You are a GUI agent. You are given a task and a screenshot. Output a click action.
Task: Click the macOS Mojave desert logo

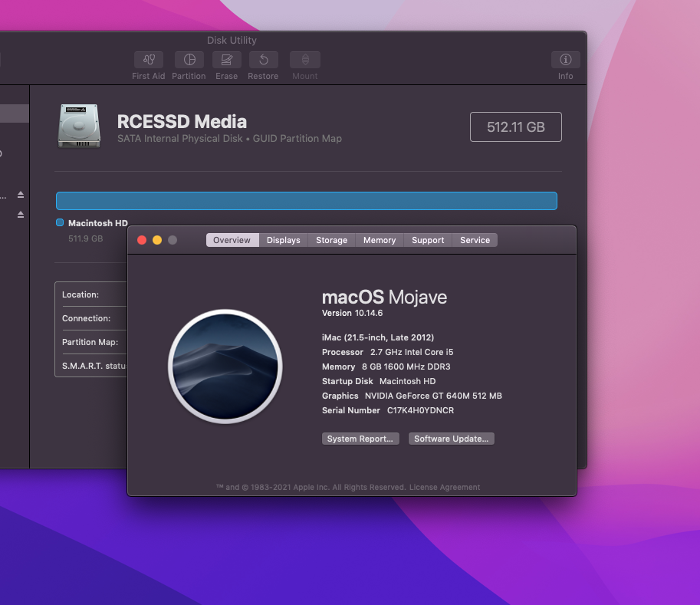225,366
